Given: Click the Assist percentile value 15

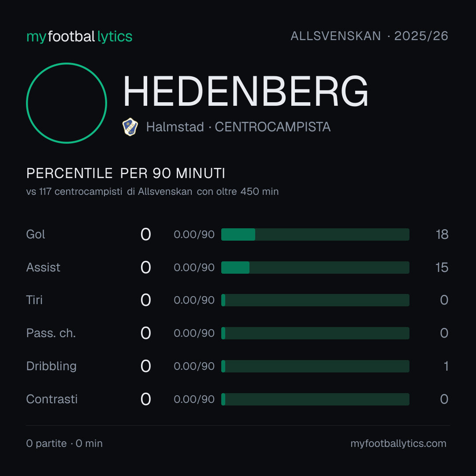Looking at the screenshot, I should point(442,268).
